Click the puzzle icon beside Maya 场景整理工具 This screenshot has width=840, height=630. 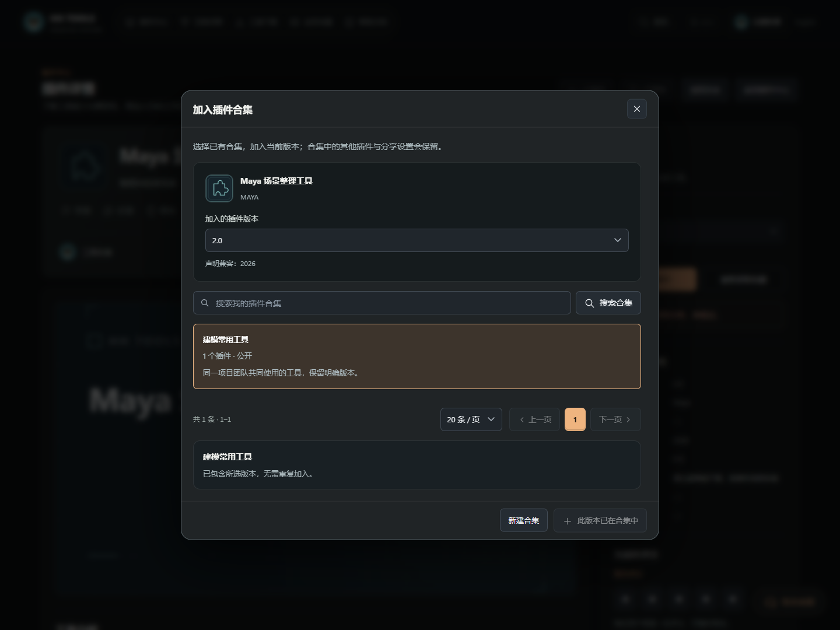[219, 188]
